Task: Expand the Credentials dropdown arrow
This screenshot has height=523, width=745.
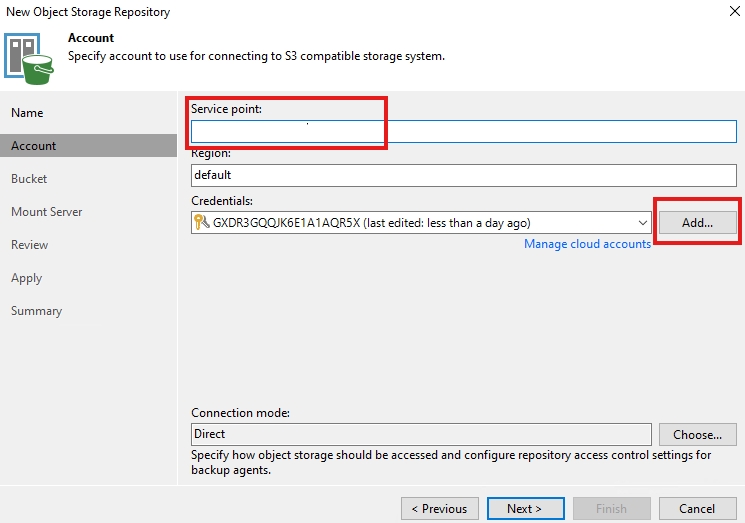Action: tap(641, 223)
